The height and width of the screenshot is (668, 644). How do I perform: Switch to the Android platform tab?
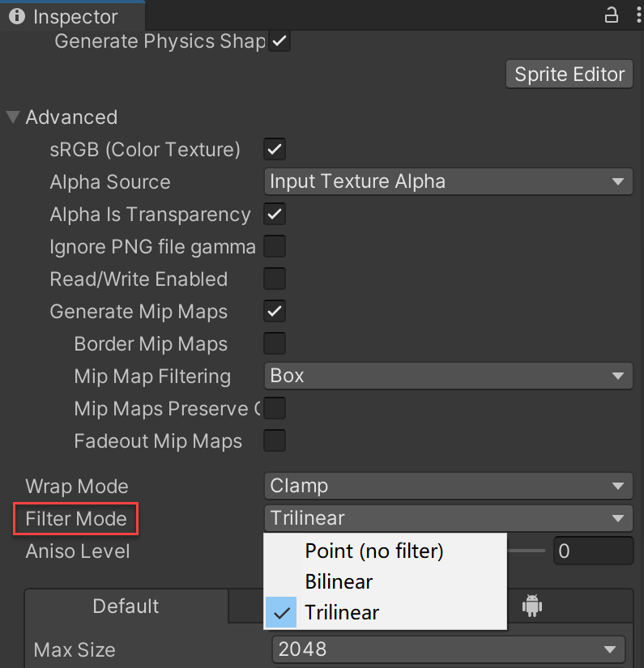[531, 605]
